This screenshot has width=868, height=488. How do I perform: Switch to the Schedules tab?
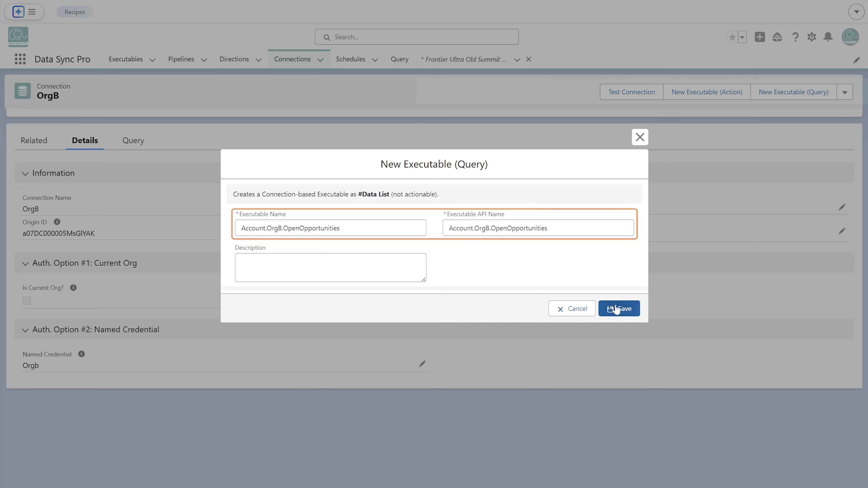click(351, 59)
